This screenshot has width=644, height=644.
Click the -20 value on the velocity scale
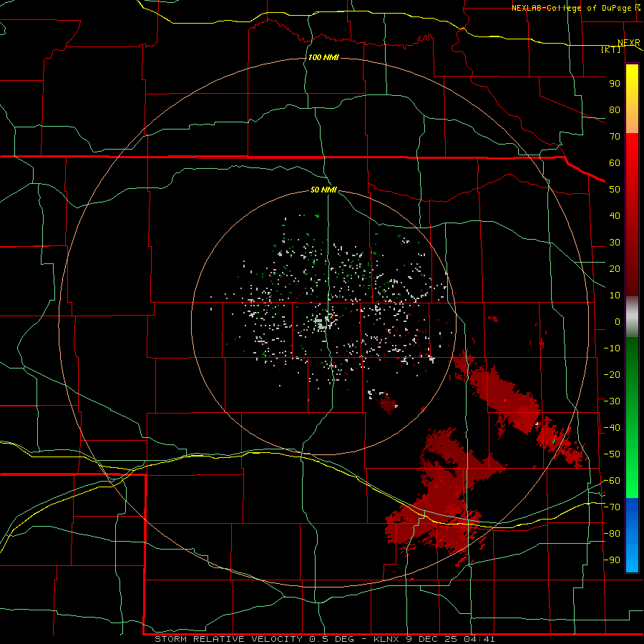click(612, 375)
